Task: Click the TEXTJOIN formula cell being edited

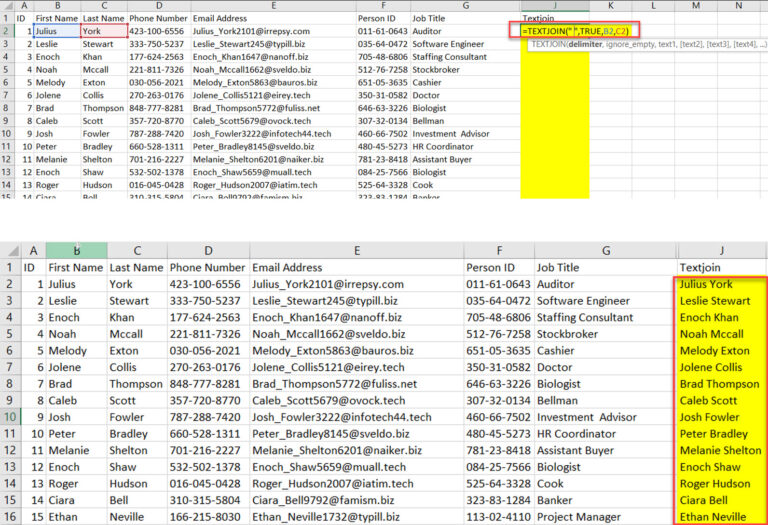Action: tap(574, 31)
